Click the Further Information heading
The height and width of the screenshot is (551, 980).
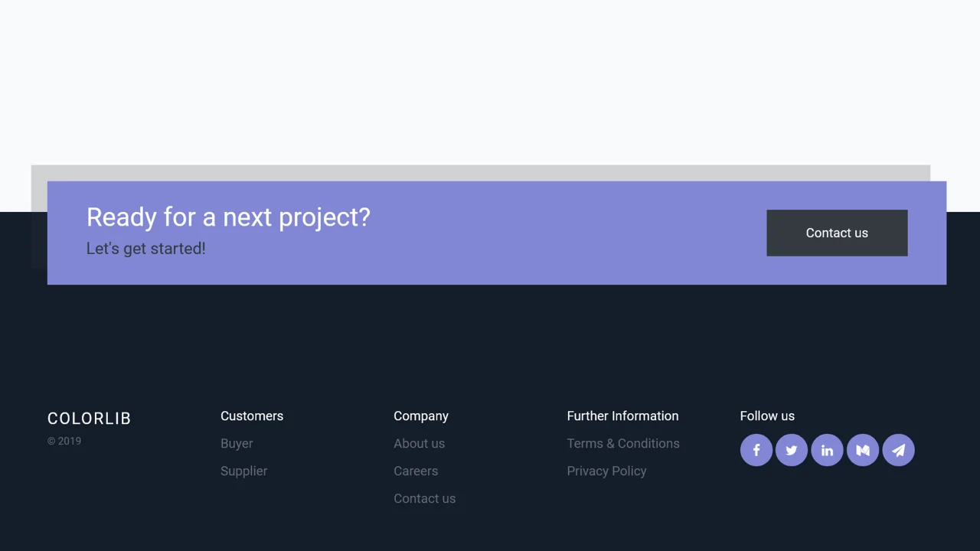point(622,416)
